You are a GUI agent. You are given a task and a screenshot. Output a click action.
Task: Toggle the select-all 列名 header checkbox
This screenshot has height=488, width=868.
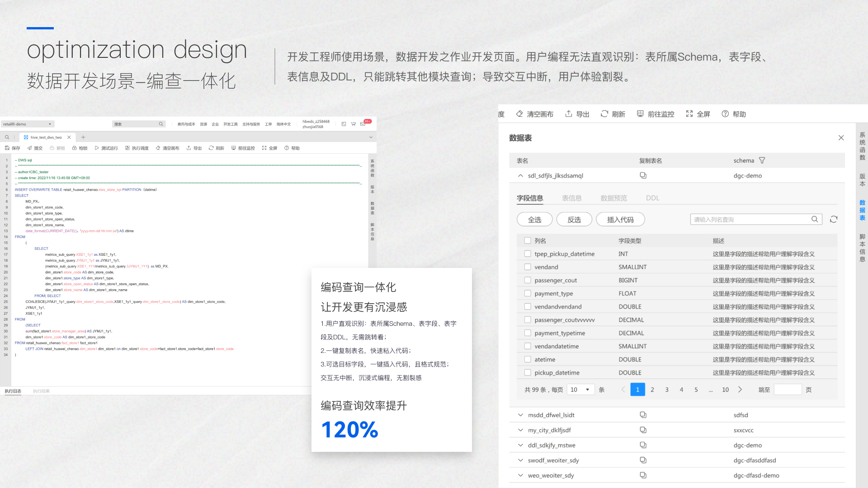coord(528,241)
